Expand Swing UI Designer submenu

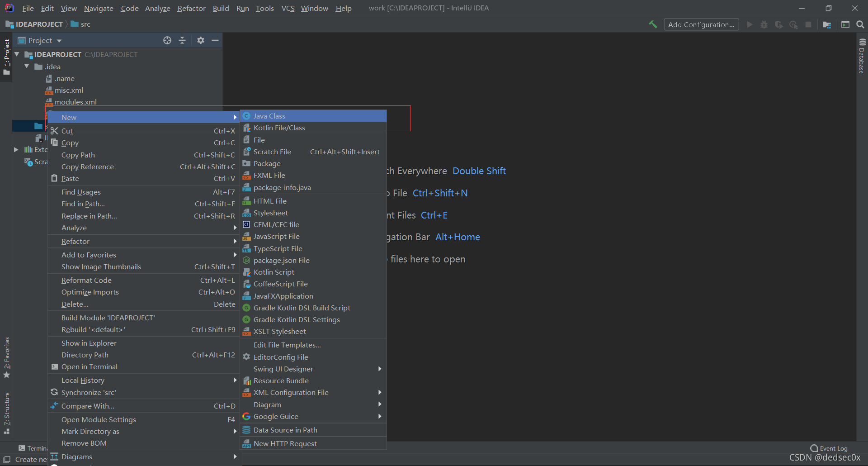coord(313,369)
